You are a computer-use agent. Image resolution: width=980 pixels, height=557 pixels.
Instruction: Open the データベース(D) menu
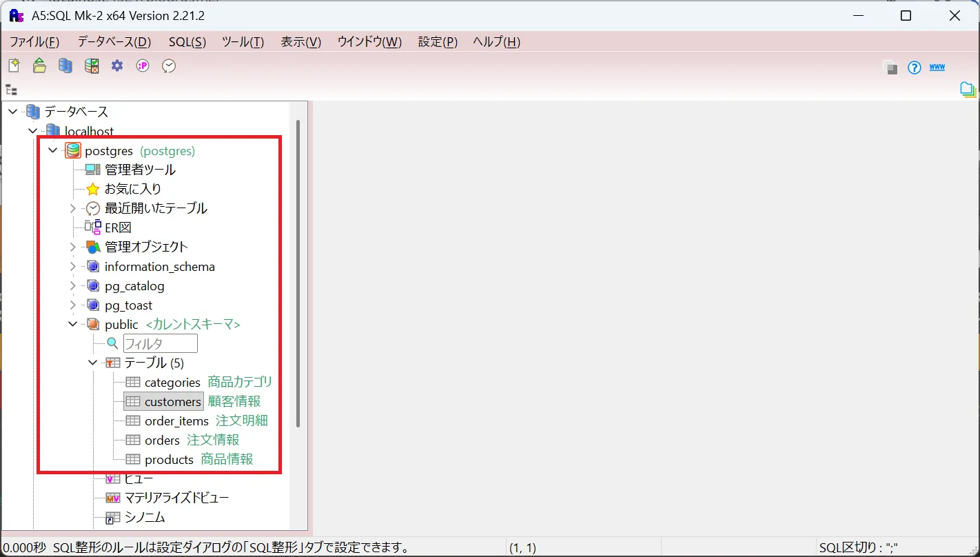(114, 42)
